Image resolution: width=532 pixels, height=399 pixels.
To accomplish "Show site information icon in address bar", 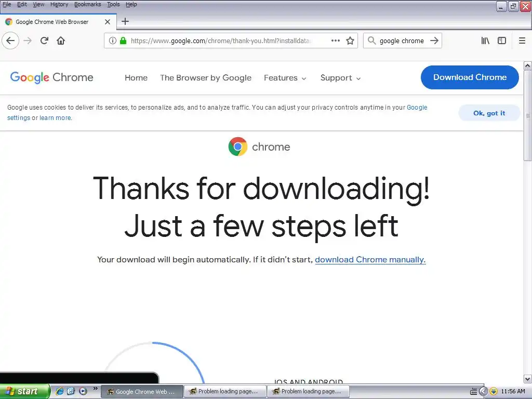I will click(x=113, y=41).
